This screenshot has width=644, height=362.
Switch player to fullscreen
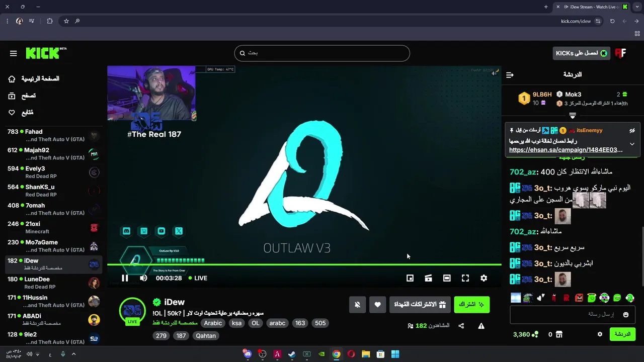click(x=465, y=278)
